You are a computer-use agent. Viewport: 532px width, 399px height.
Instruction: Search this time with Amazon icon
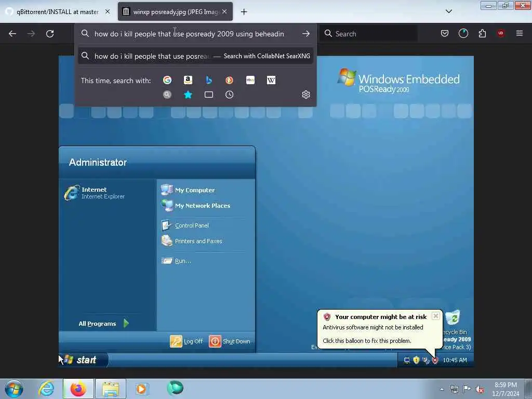pyautogui.click(x=188, y=80)
